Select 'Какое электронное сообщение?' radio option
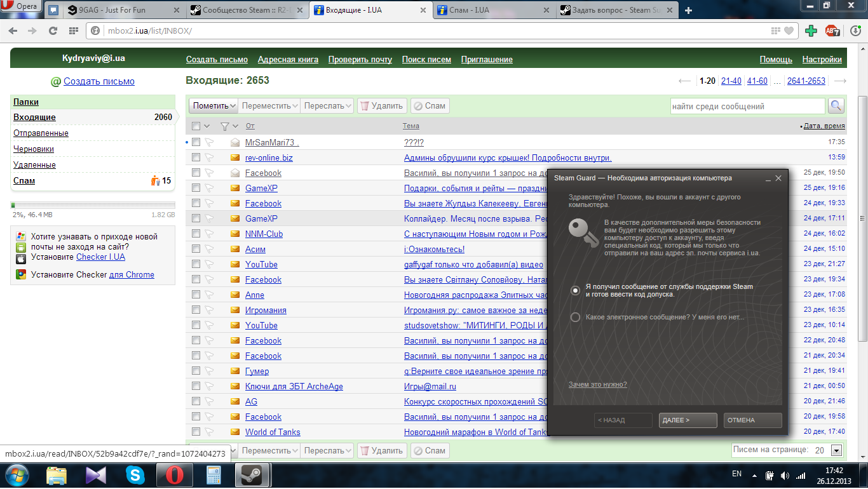 (x=575, y=317)
